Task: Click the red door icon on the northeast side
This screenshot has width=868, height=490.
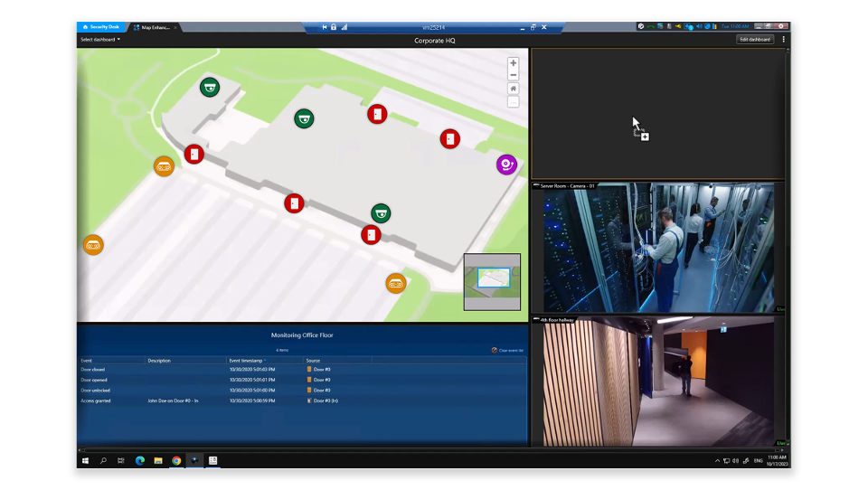Action: point(450,138)
